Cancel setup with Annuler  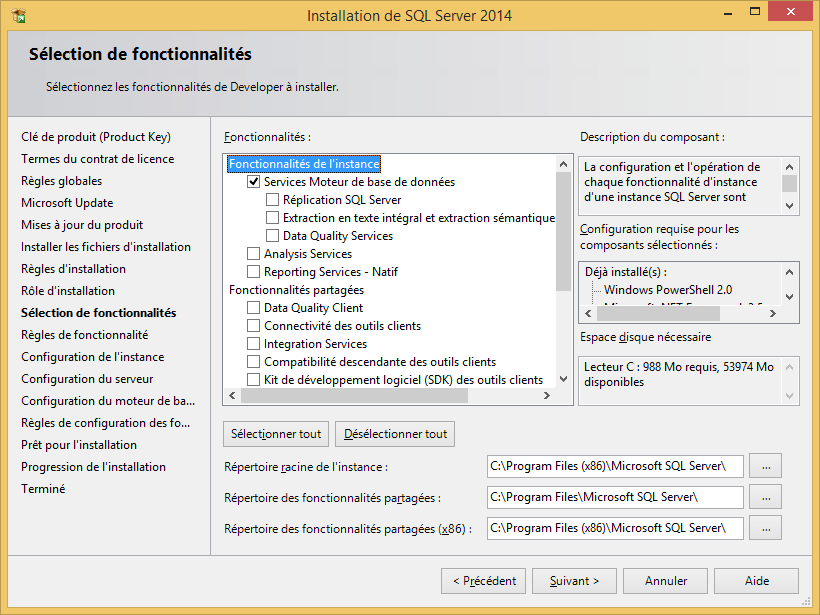coord(666,581)
